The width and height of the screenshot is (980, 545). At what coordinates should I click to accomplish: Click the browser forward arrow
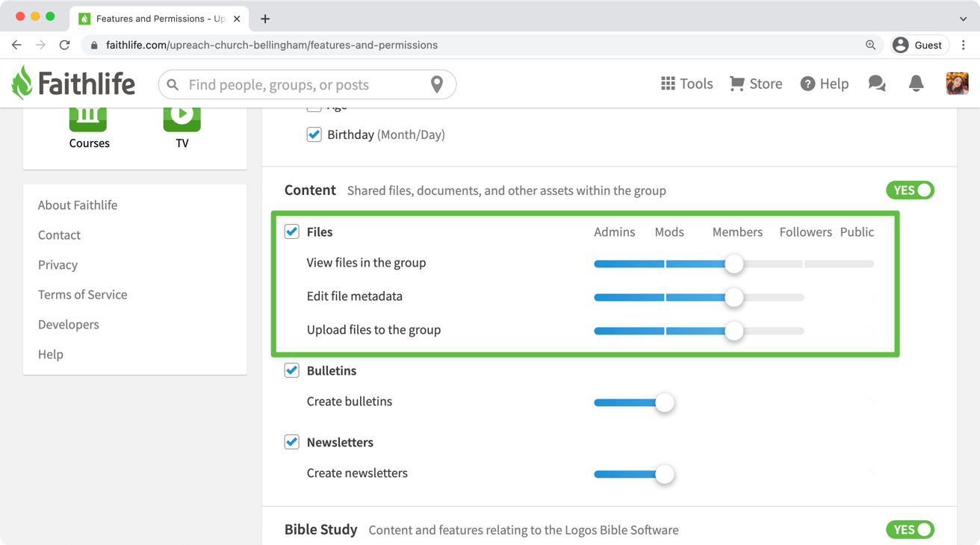tap(40, 45)
